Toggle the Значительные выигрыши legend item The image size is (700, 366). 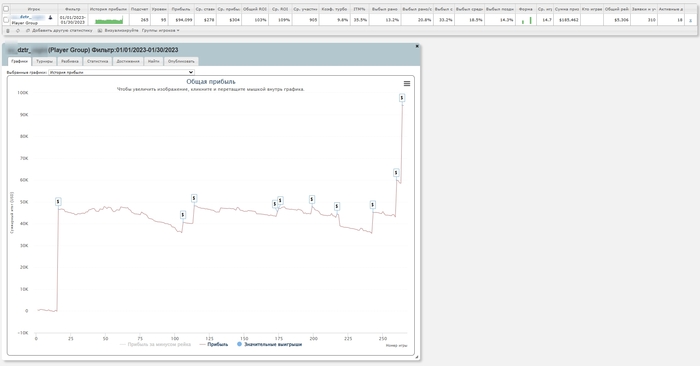coord(270,345)
